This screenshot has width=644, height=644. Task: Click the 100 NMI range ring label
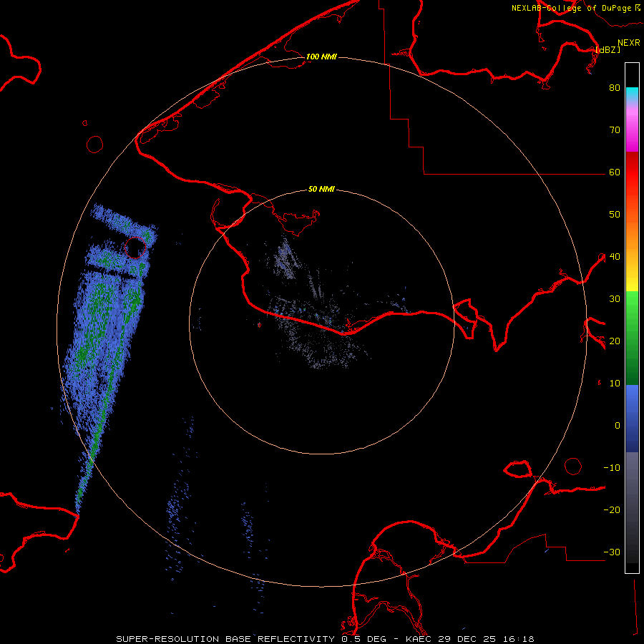click(321, 57)
